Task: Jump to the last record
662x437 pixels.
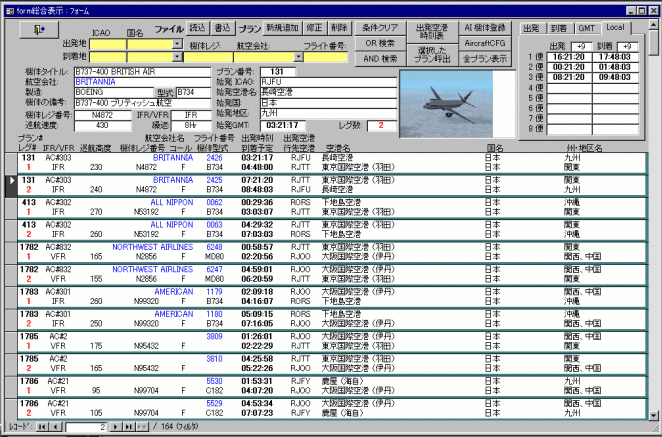Action: click(x=128, y=426)
